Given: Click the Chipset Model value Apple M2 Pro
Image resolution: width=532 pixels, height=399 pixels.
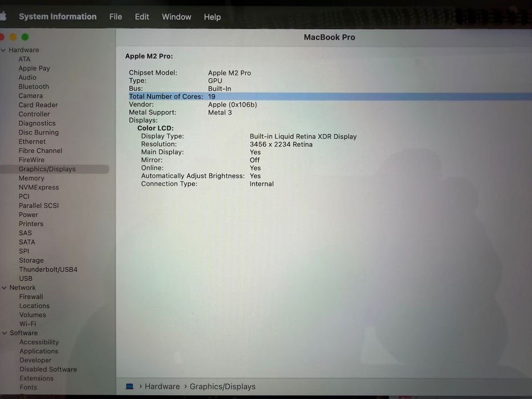Looking at the screenshot, I should point(230,73).
